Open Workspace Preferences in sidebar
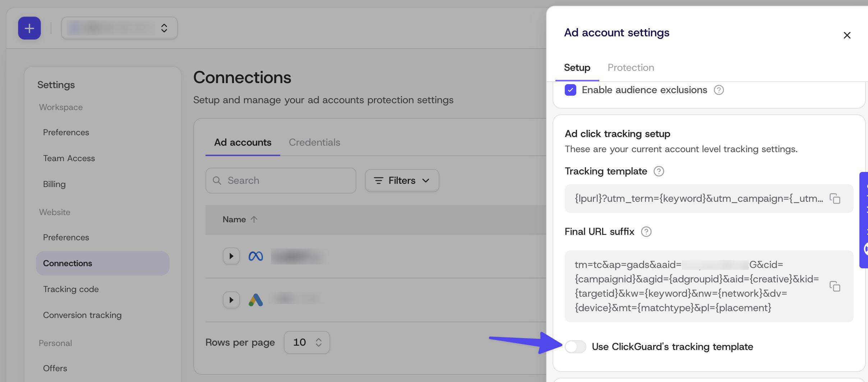This screenshot has width=868, height=382. tap(66, 132)
